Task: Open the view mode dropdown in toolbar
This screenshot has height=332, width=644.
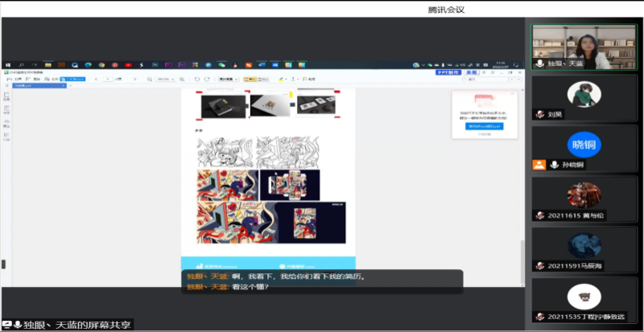Action: tap(229, 80)
